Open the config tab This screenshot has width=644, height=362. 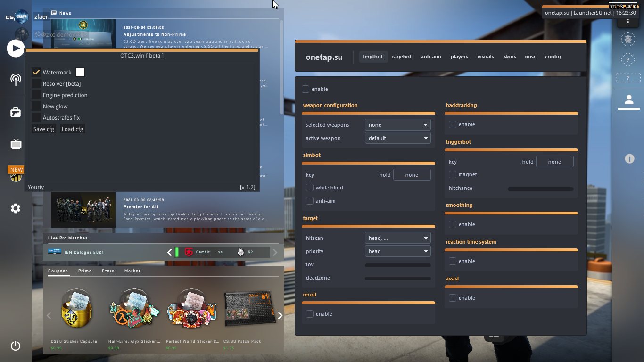click(x=553, y=57)
